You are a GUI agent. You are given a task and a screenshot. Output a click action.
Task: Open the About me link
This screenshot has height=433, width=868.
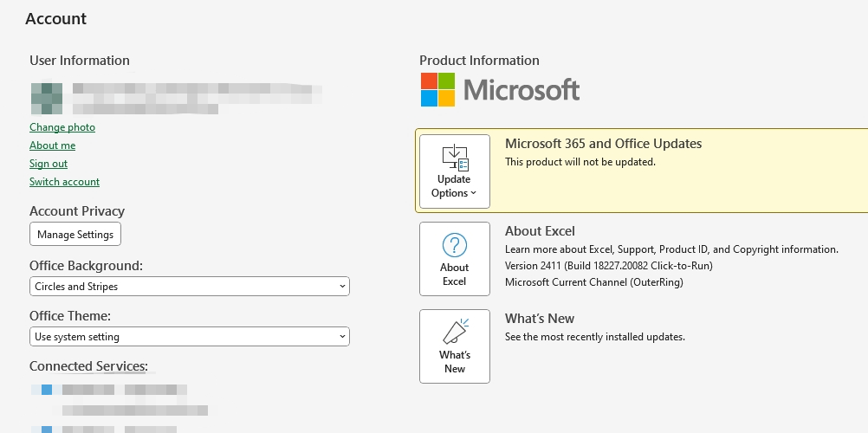52,145
